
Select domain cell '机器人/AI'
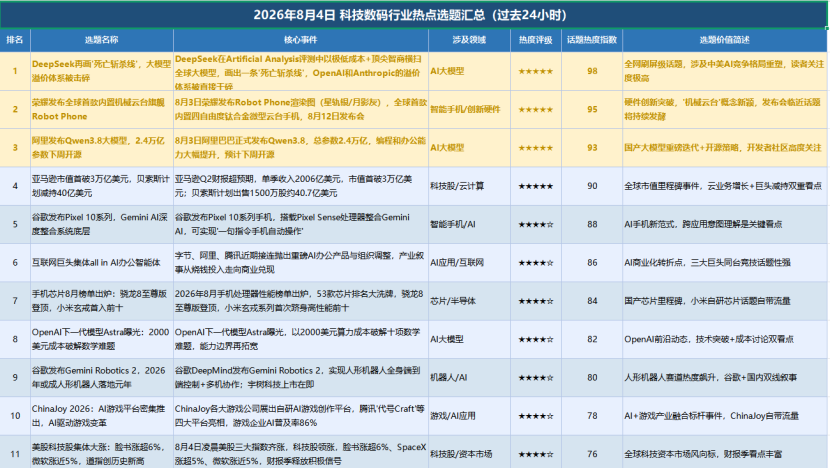point(469,377)
